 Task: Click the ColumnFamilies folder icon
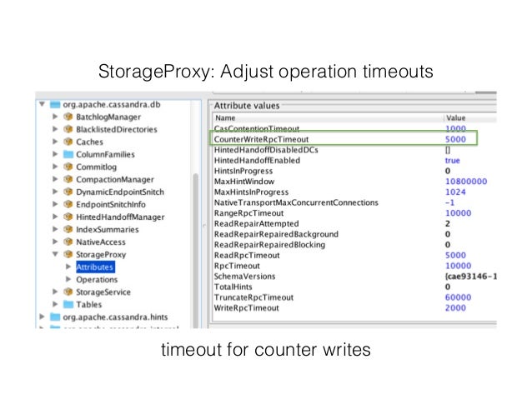coord(68,154)
